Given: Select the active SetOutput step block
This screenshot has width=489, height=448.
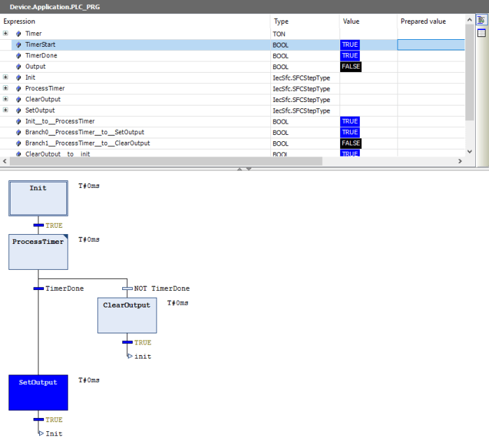Looking at the screenshot, I should coord(38,391).
